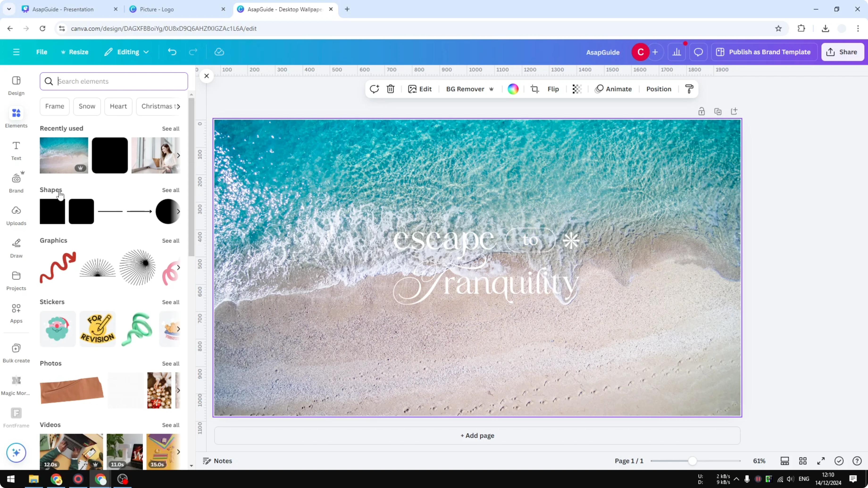Duplicate the page using the copy icon

tap(718, 111)
